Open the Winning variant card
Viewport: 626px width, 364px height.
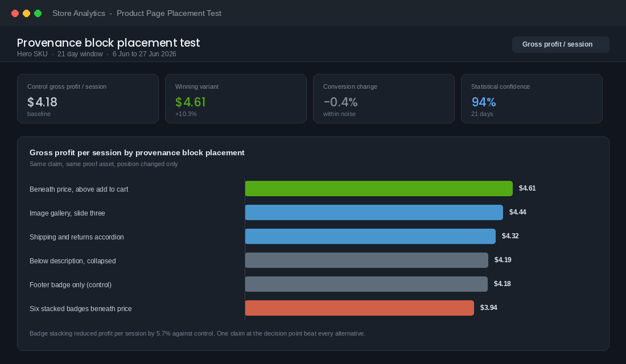click(236, 98)
